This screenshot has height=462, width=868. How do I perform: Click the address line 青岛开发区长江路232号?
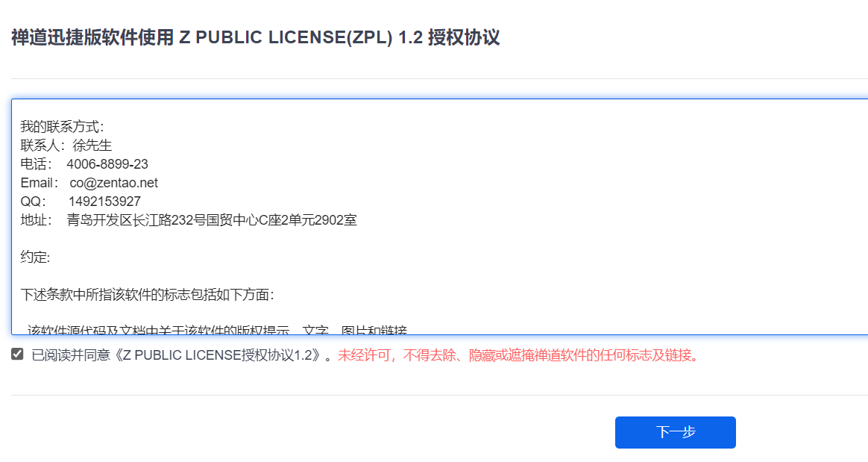212,220
